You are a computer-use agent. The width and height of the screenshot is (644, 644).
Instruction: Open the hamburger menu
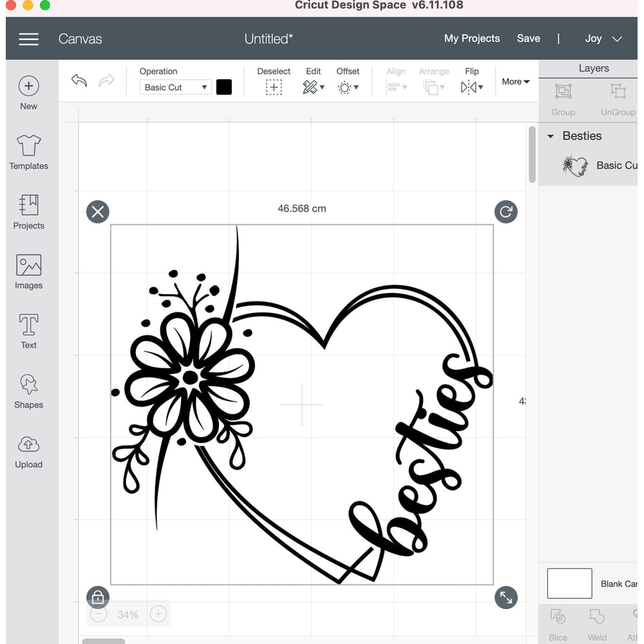tap(28, 39)
